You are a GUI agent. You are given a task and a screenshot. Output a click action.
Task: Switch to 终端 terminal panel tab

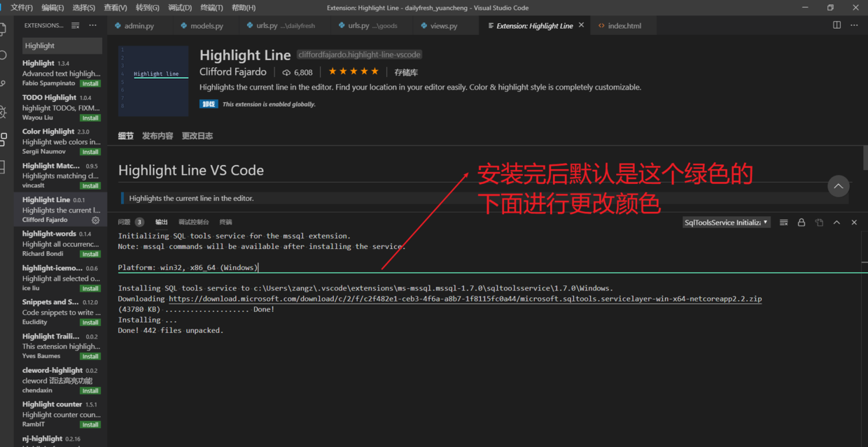[225, 222]
